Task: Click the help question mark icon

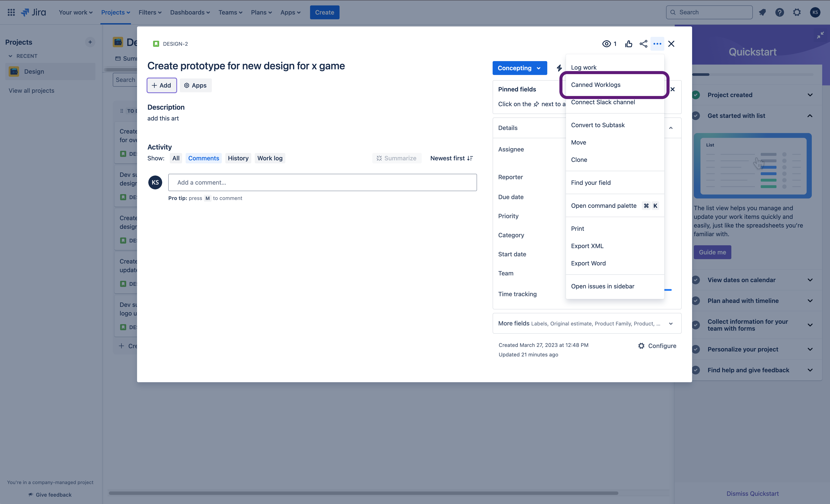Action: (779, 12)
